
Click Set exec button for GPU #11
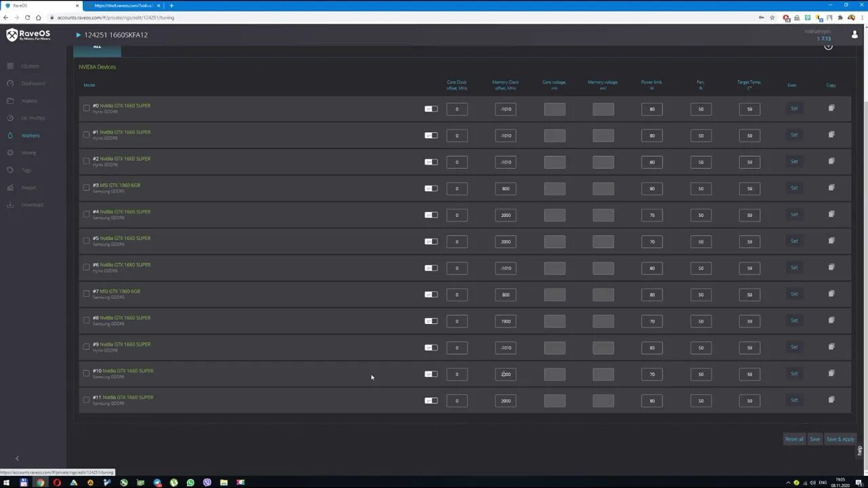pyautogui.click(x=794, y=400)
